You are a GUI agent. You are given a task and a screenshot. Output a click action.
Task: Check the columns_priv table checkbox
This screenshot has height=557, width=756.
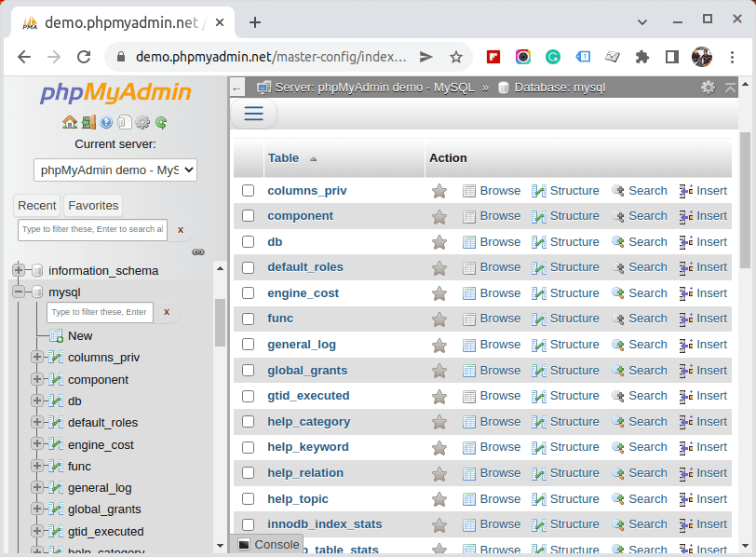point(249,191)
